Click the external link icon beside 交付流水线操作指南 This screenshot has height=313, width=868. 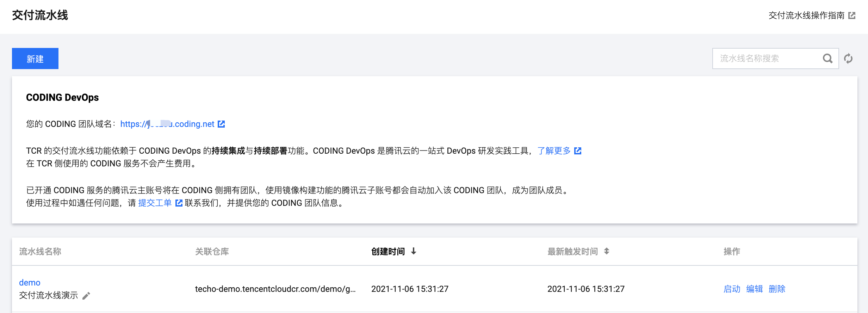point(852,16)
